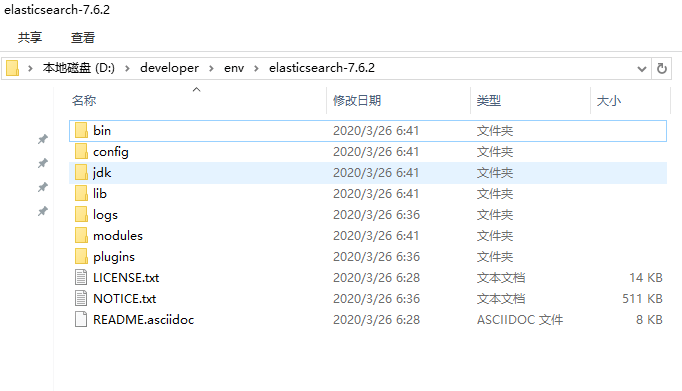The image size is (682, 391).
Task: Click the modules folder icon
Action: click(x=81, y=235)
